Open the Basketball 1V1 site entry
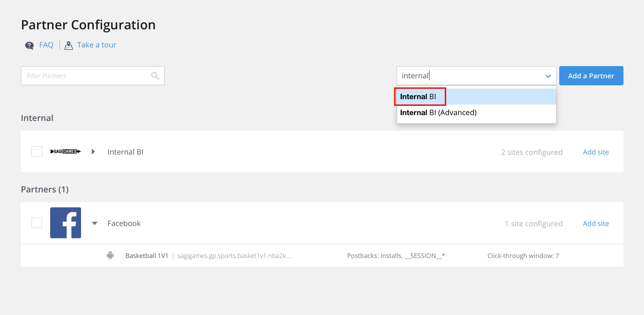644x315 pixels. click(147, 256)
